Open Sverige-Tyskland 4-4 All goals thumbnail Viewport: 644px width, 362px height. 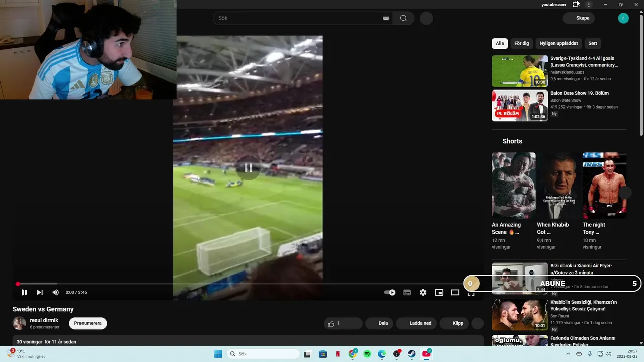click(x=520, y=71)
